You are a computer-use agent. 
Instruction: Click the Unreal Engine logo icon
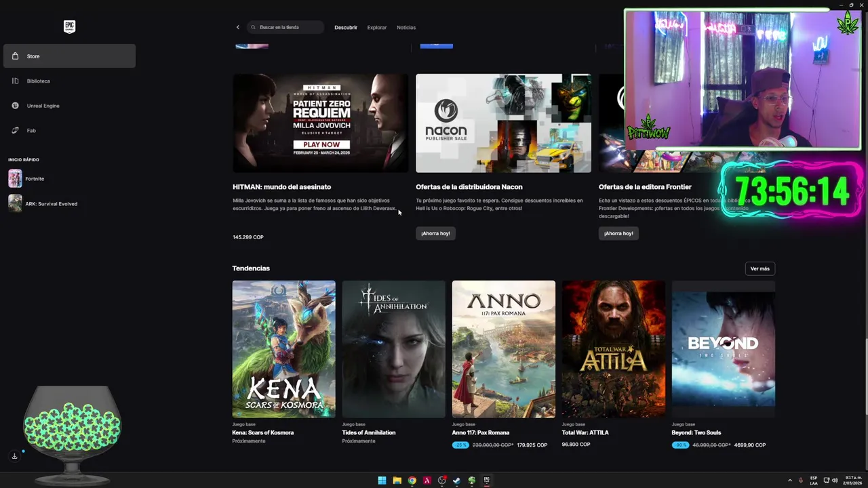click(15, 106)
